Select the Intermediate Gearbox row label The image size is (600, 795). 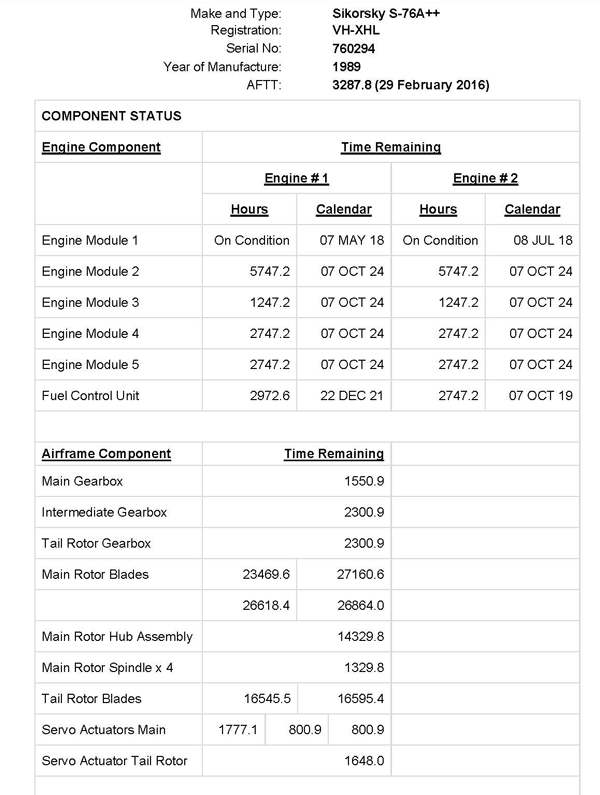(104, 513)
